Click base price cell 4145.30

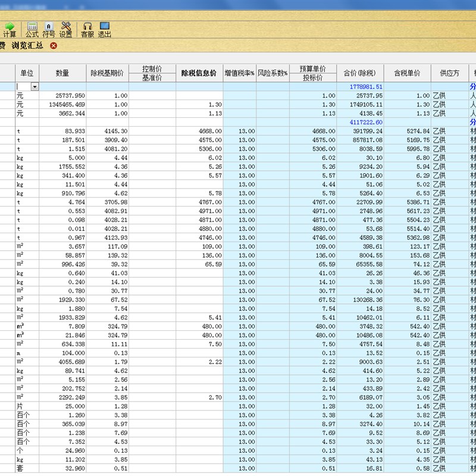(x=108, y=131)
